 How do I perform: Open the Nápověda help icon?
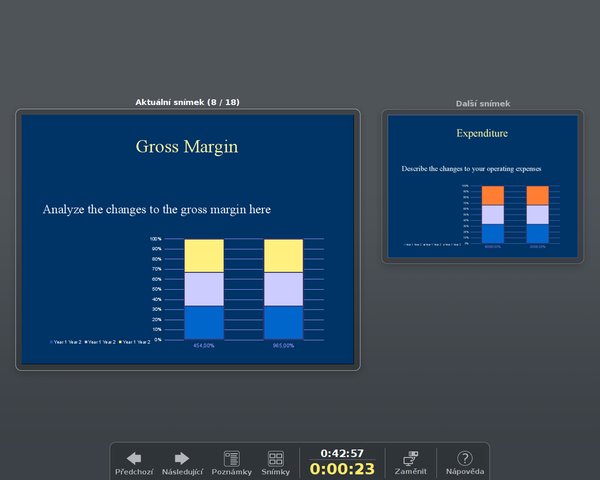[x=465, y=458]
